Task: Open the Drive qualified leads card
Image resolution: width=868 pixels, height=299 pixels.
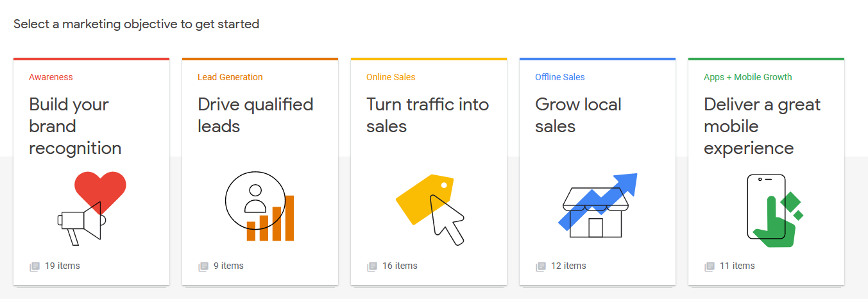Action: 260,171
